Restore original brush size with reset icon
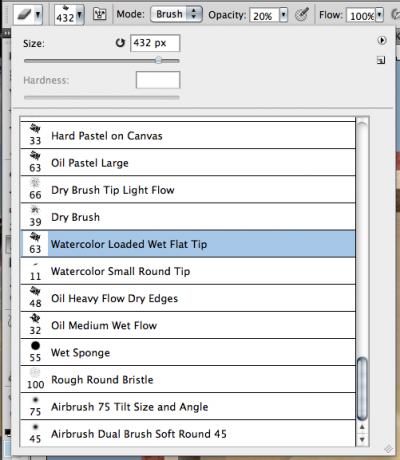400x460 pixels. coord(120,43)
